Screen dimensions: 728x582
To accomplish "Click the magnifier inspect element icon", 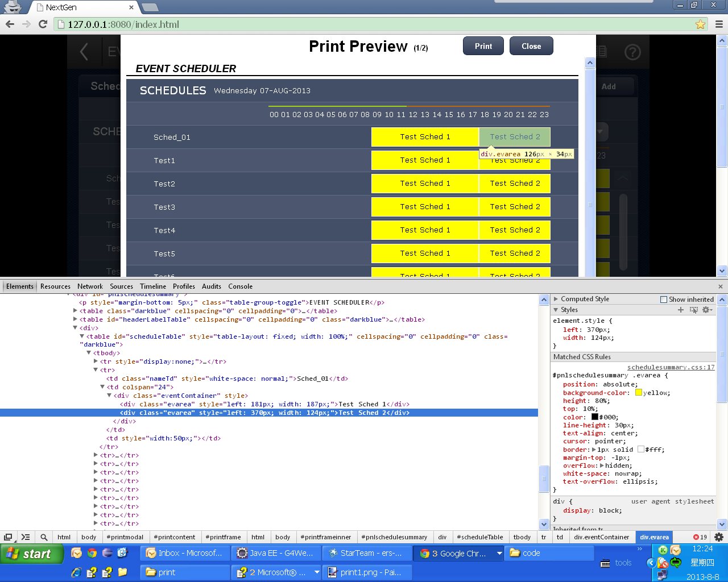I will 44,537.
